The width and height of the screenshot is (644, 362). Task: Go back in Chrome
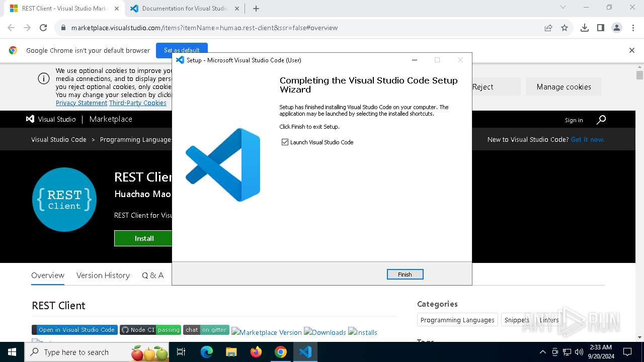pos(11,28)
